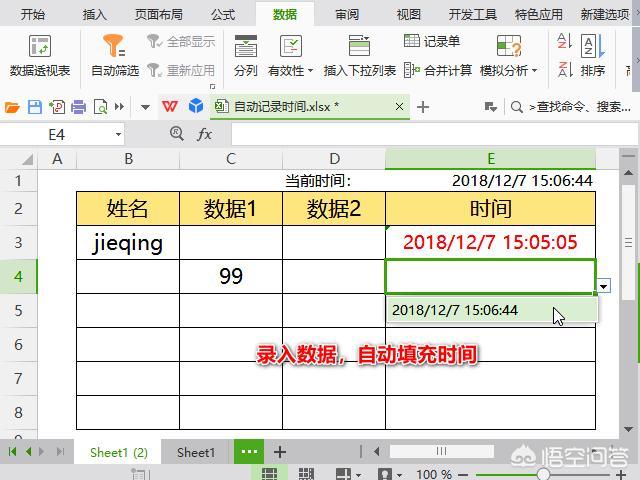Click the WPS red W home icon
This screenshot has width=640, height=480.
click(170, 107)
